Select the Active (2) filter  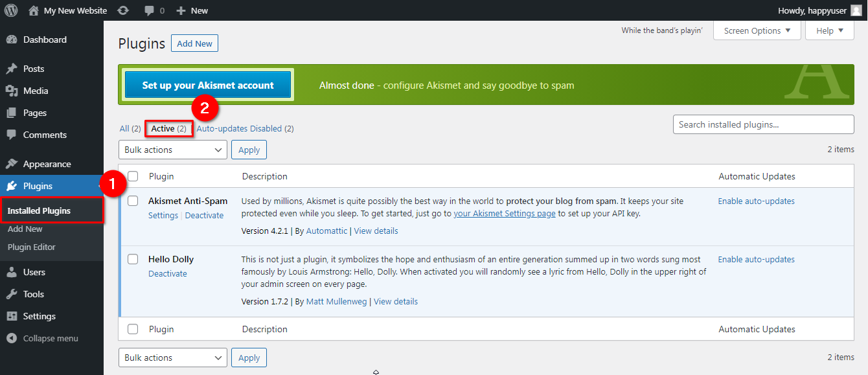click(169, 129)
